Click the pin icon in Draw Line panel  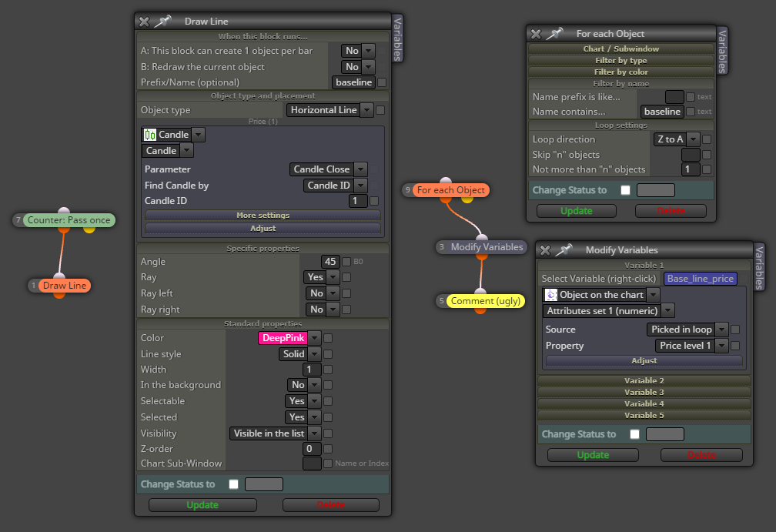coord(163,22)
